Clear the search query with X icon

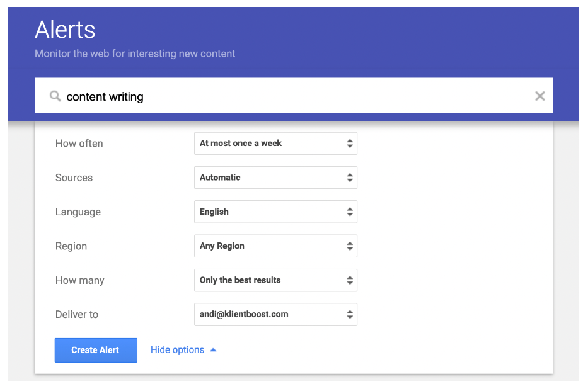(x=539, y=96)
